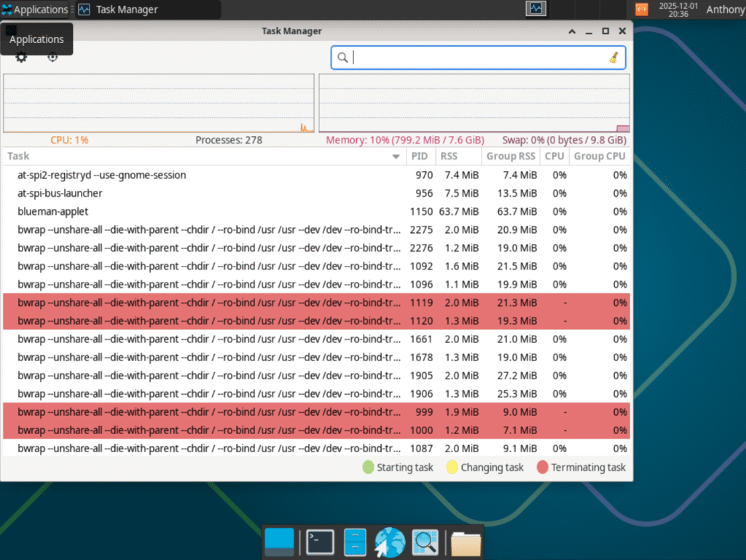Screen dimensions: 746x560
Task: Sort processes by PID column
Action: point(419,156)
